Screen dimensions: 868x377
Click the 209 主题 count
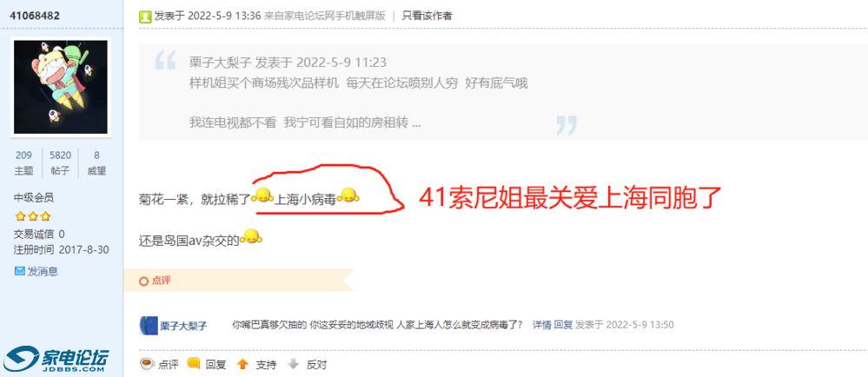coord(23,162)
